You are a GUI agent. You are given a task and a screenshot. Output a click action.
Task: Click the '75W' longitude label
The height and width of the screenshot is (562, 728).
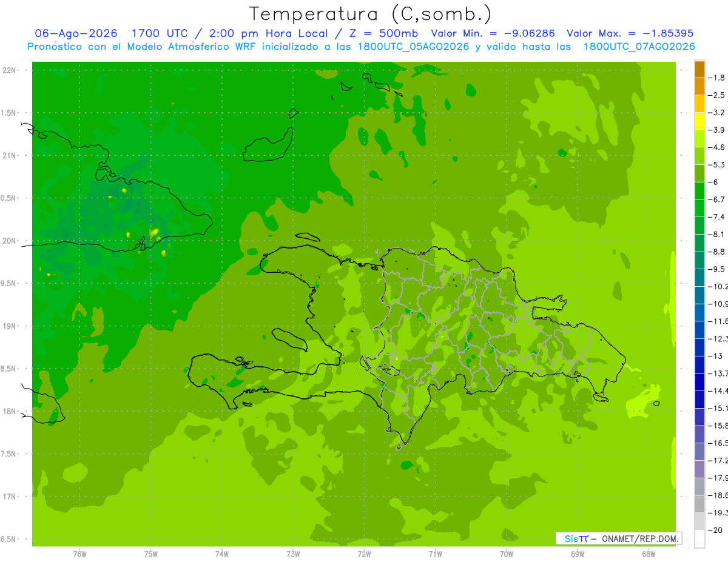point(151,554)
